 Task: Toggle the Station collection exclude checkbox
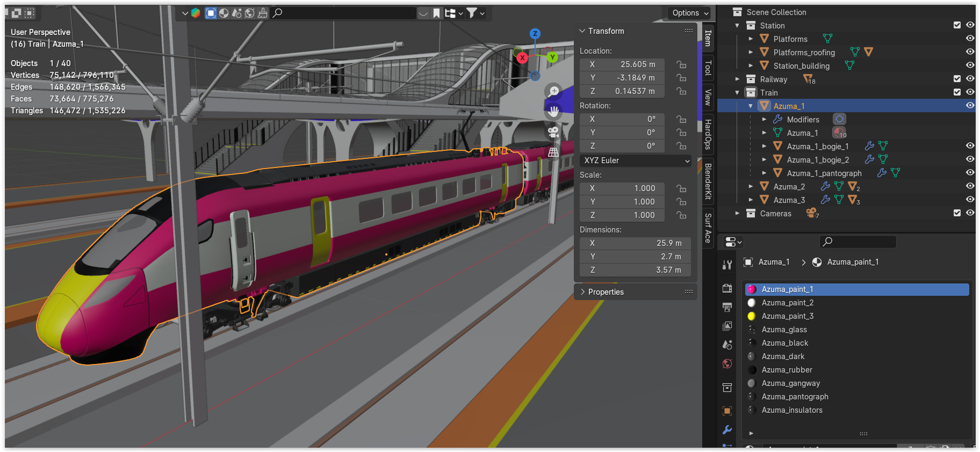tap(957, 25)
